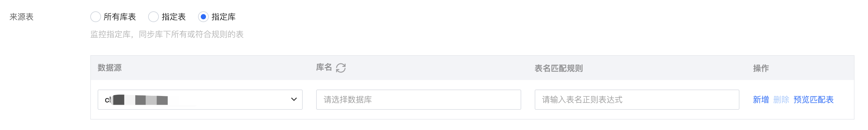Viewport: 868px width, 130px height.
Task: Open the 请选择数据库 selector
Action: (418, 100)
